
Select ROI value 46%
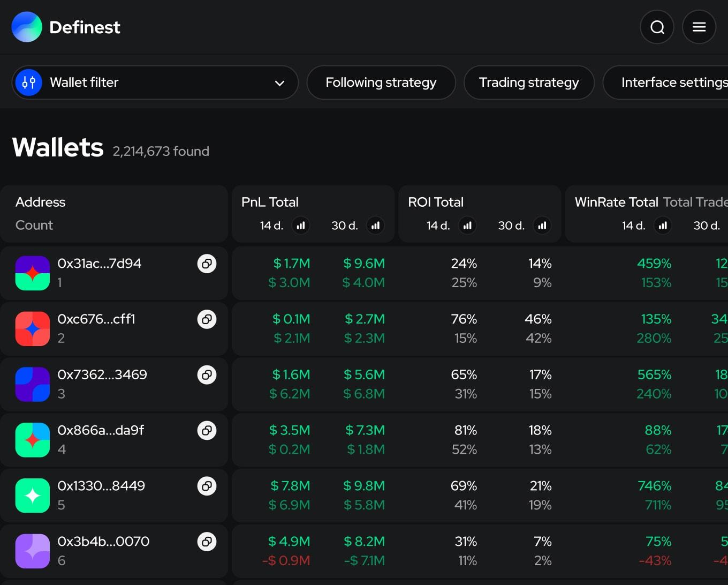coord(538,319)
